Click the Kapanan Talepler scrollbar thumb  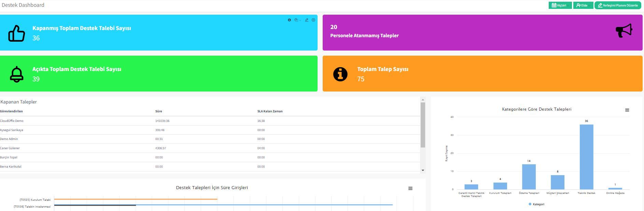click(423, 125)
